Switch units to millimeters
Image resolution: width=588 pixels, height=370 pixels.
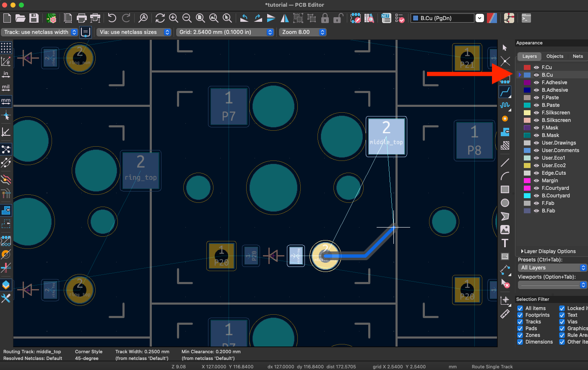click(x=6, y=101)
